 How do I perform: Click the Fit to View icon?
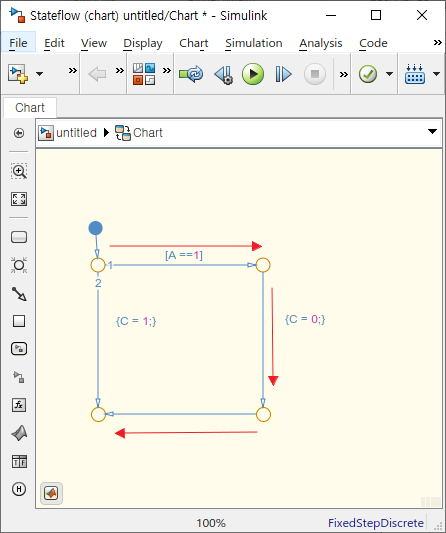pyautogui.click(x=19, y=199)
